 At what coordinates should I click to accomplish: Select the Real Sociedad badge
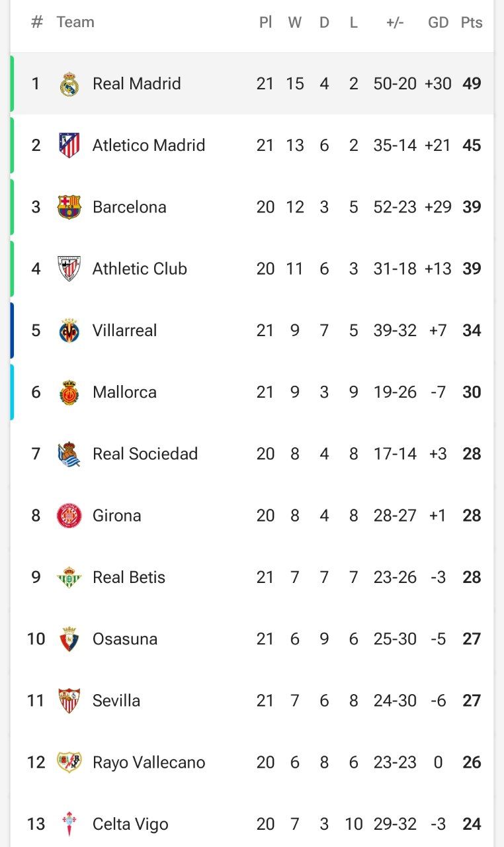[x=69, y=454]
